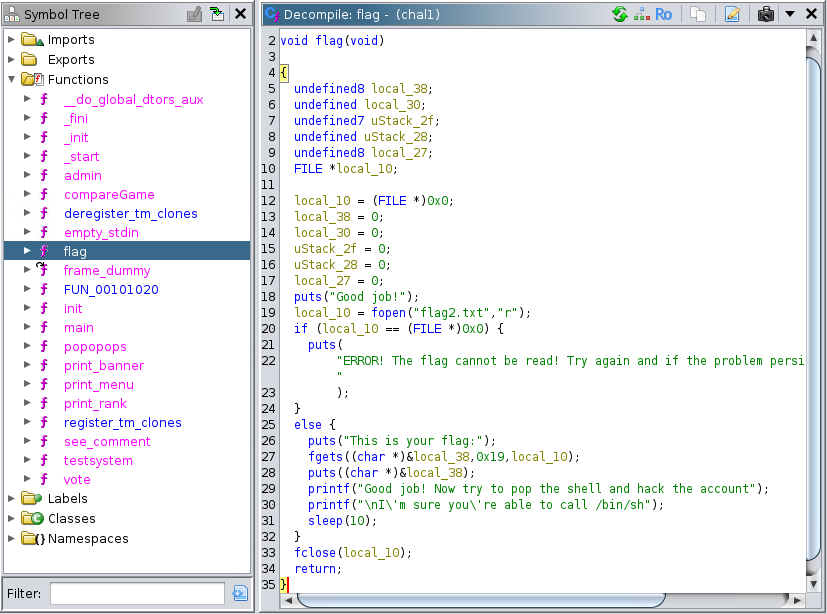Select the Exports folder icon
This screenshot has height=614, width=827.
point(30,60)
